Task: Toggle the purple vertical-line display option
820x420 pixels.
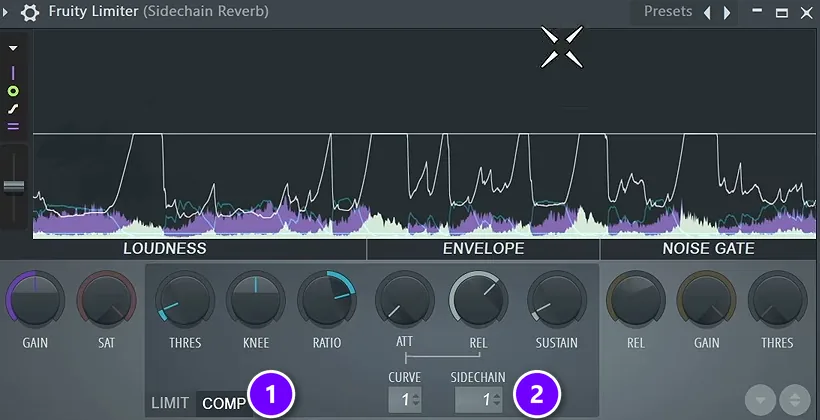Action: tap(13, 73)
